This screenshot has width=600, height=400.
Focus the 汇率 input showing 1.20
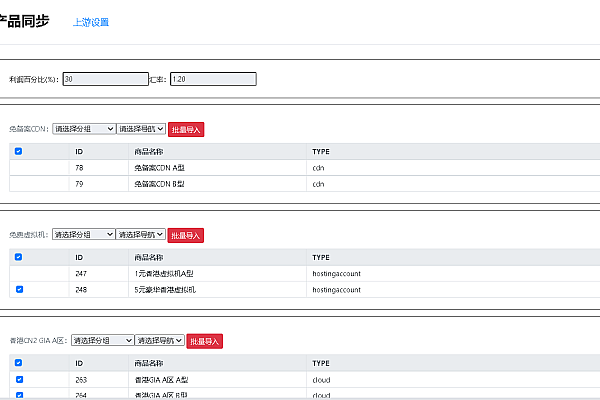[x=213, y=79]
